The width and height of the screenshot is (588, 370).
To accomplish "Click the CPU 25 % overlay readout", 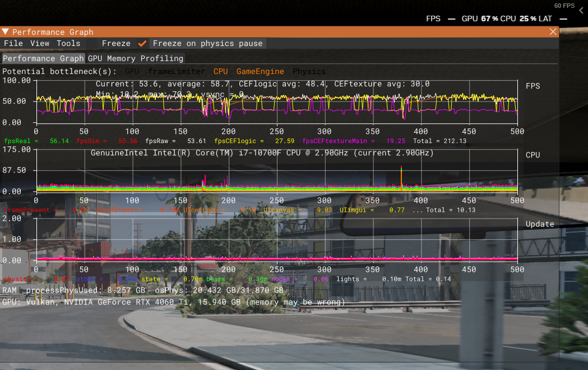I will [518, 18].
